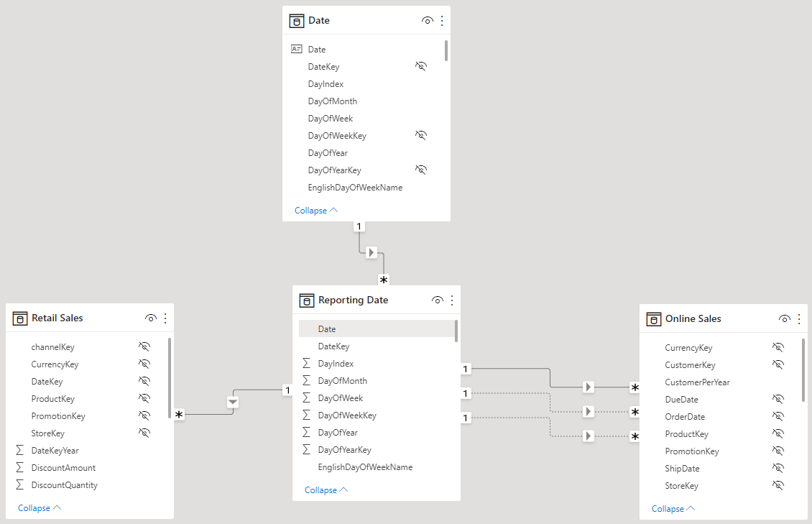Unhide ShipDate field in Online Sales
The height and width of the screenshot is (524, 812).
point(778,468)
